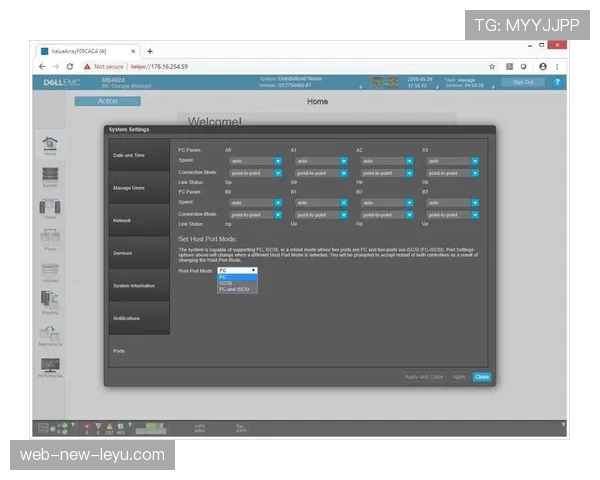Click the yellow warning icon in the footer
Viewport: 600px width, 480px height.
coord(109,426)
